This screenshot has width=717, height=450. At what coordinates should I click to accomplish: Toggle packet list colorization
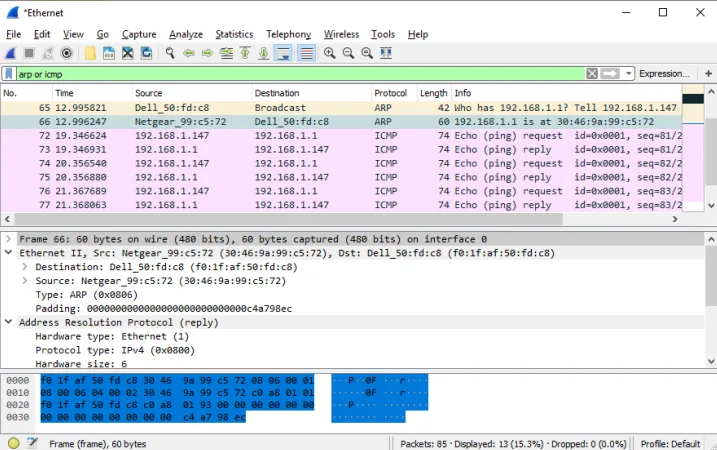(x=306, y=53)
